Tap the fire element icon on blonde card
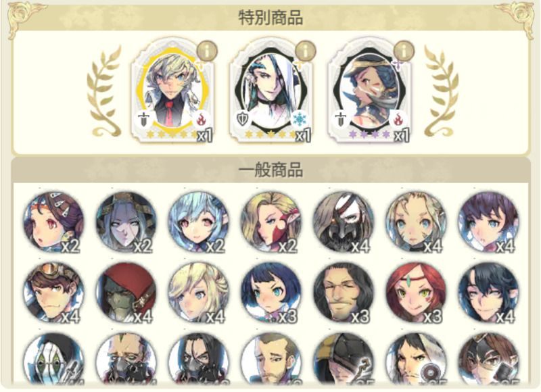 tap(201, 120)
